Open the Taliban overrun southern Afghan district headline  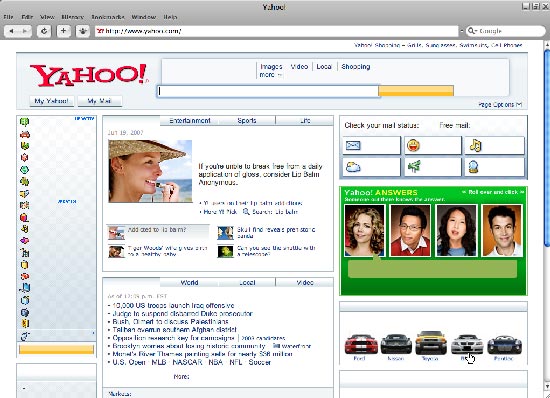coord(174,330)
